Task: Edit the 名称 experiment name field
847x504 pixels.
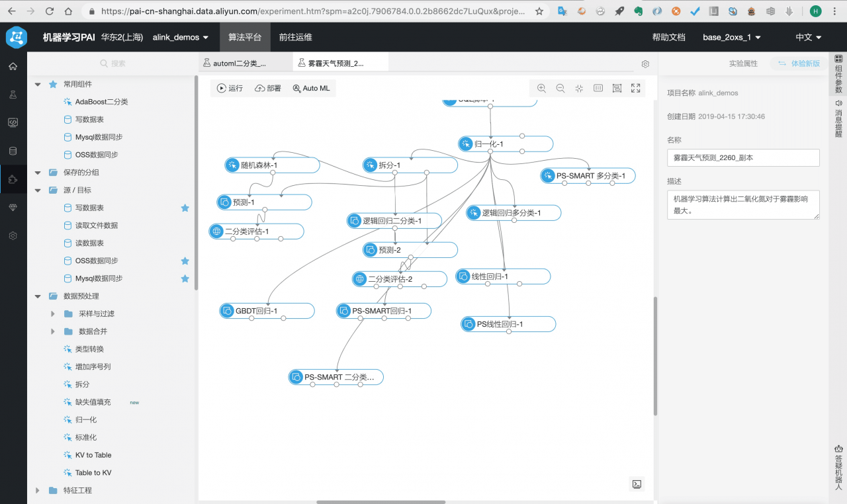Action: coord(743,158)
